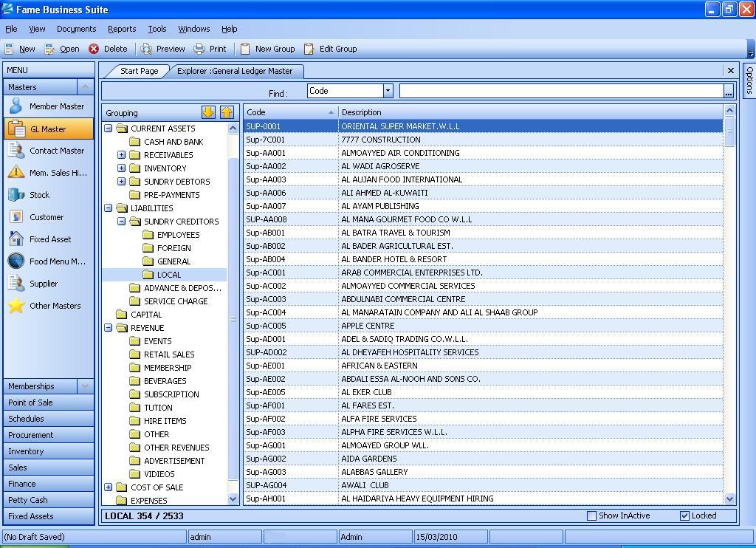Open Member Master from the sidebar
Viewport: 756px width, 548px height.
coord(49,106)
